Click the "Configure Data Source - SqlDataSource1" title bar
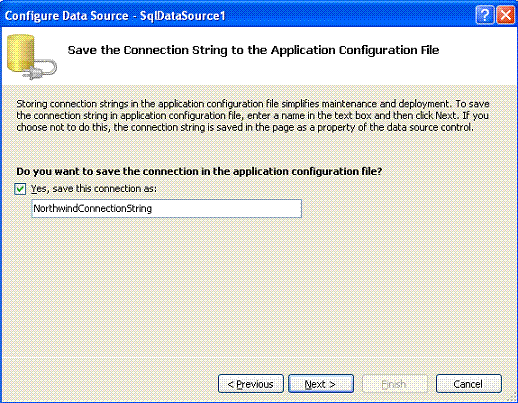 click(x=115, y=16)
